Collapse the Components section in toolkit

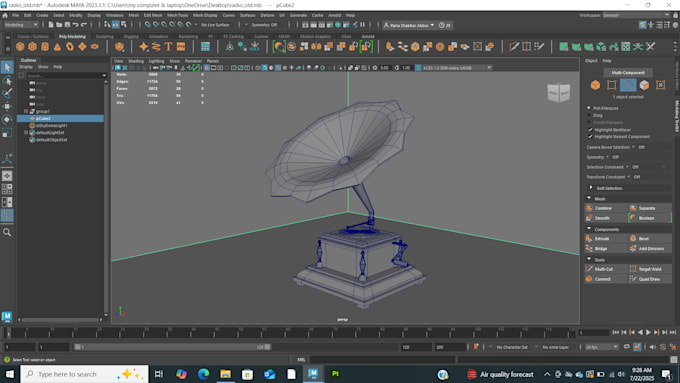(x=589, y=229)
